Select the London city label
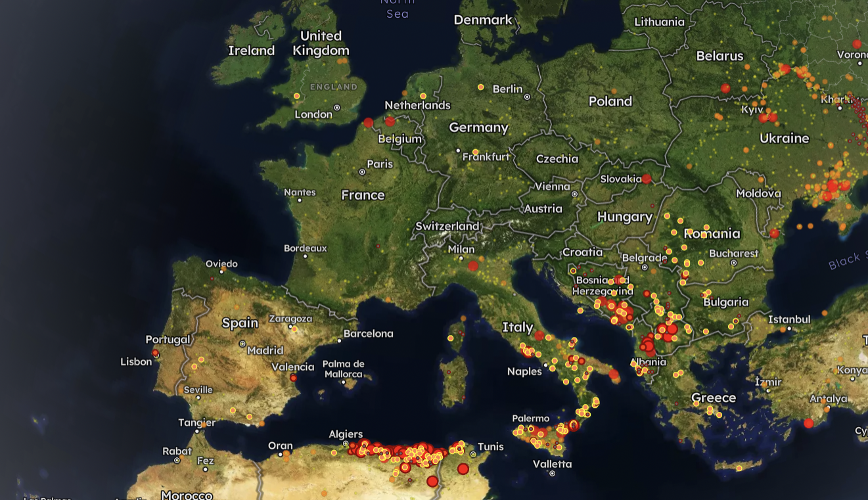This screenshot has width=868, height=500. tap(313, 114)
